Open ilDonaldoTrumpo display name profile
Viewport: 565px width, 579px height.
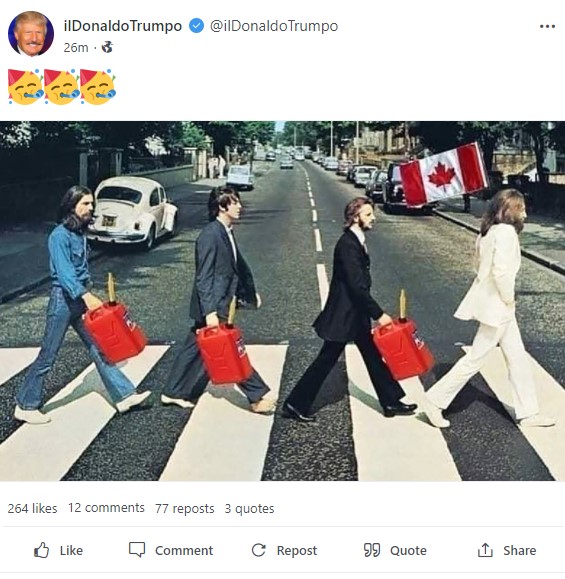[x=123, y=26]
